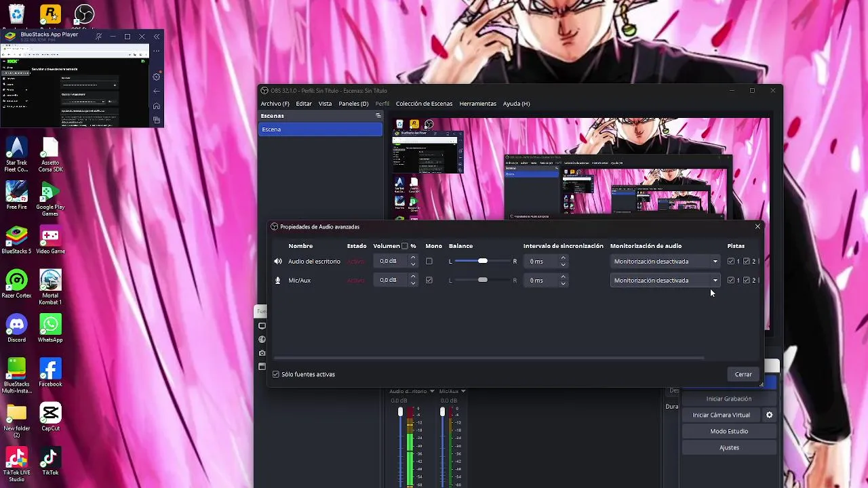
Task: Click the 0,0 dB volume field for Mic/Aux
Action: (391, 281)
